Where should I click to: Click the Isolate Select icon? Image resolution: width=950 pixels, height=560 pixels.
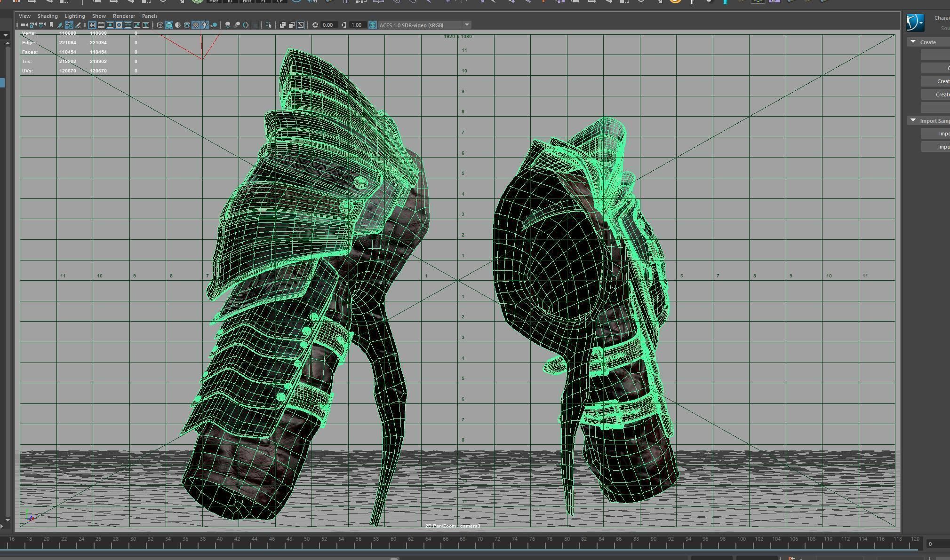coord(269,25)
